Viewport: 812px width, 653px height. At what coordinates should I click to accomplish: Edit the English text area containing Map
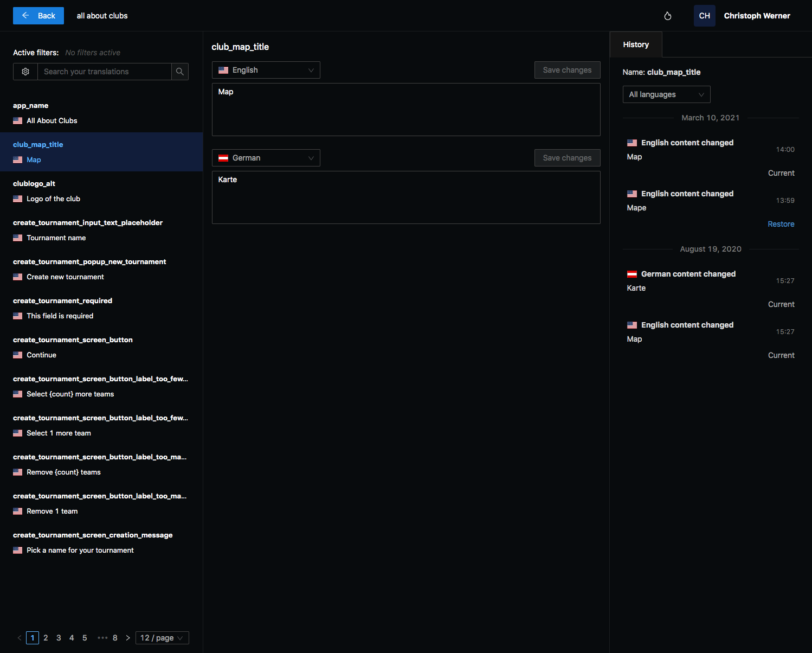coord(406,110)
